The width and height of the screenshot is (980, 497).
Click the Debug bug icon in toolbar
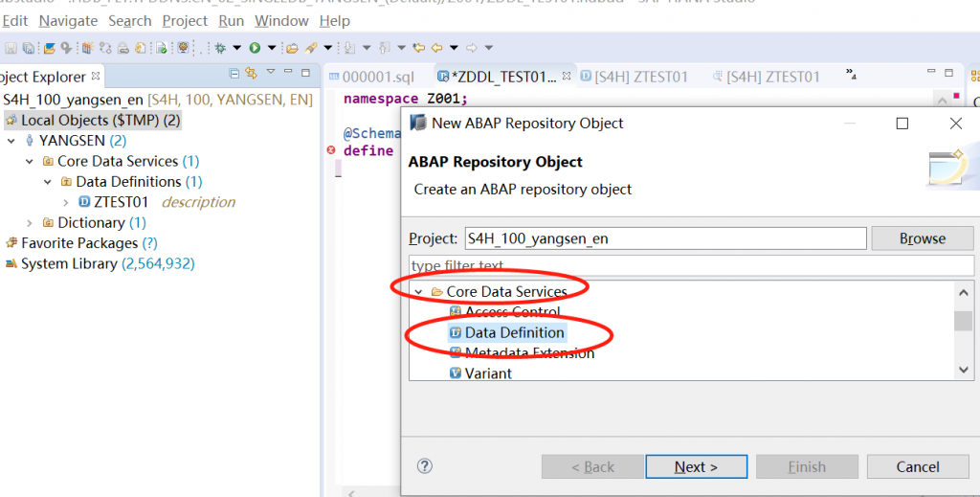point(220,48)
